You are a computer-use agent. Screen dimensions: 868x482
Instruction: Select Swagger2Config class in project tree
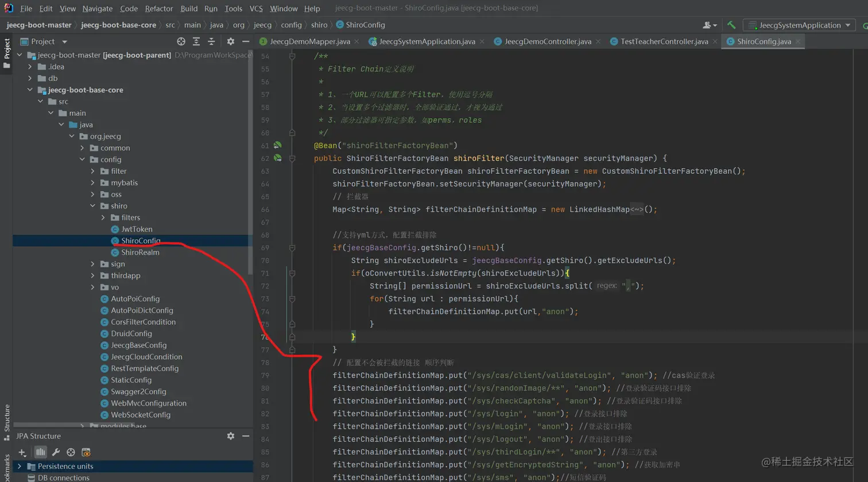[138, 392]
